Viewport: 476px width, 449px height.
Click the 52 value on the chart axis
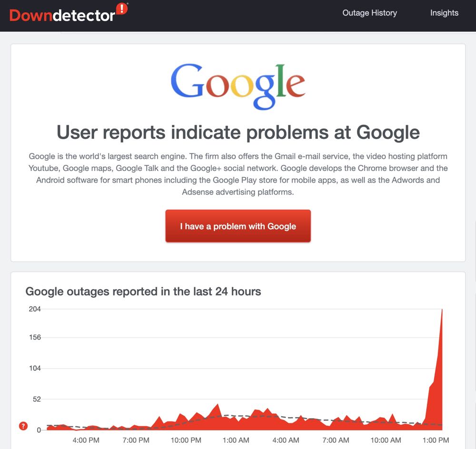point(37,399)
